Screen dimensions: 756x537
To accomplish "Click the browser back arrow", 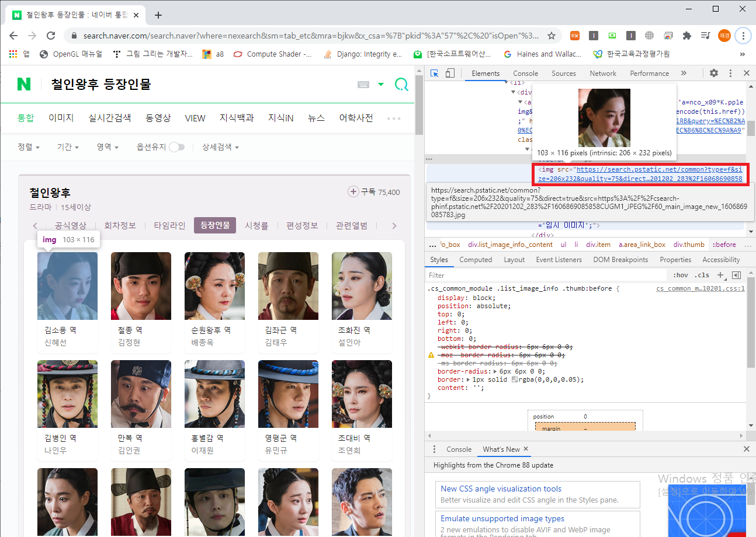I will click(x=13, y=36).
